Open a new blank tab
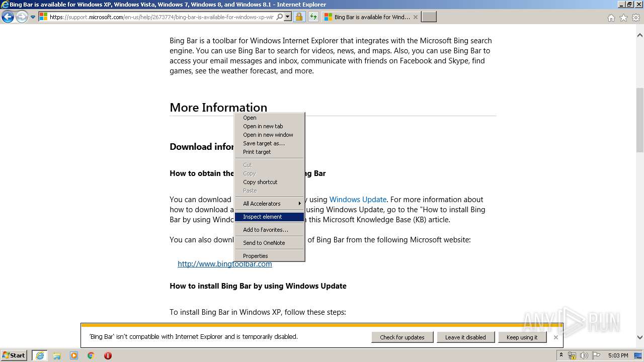The width and height of the screenshot is (644, 362). [429, 17]
